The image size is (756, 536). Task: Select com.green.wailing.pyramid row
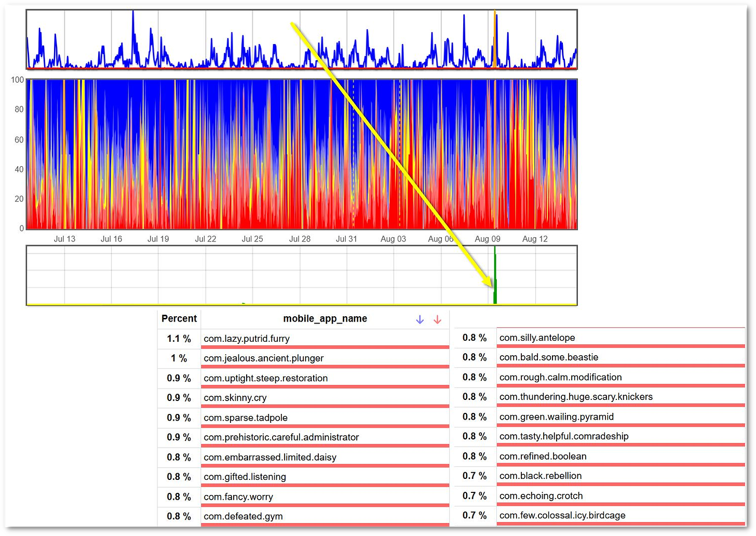coord(600,417)
